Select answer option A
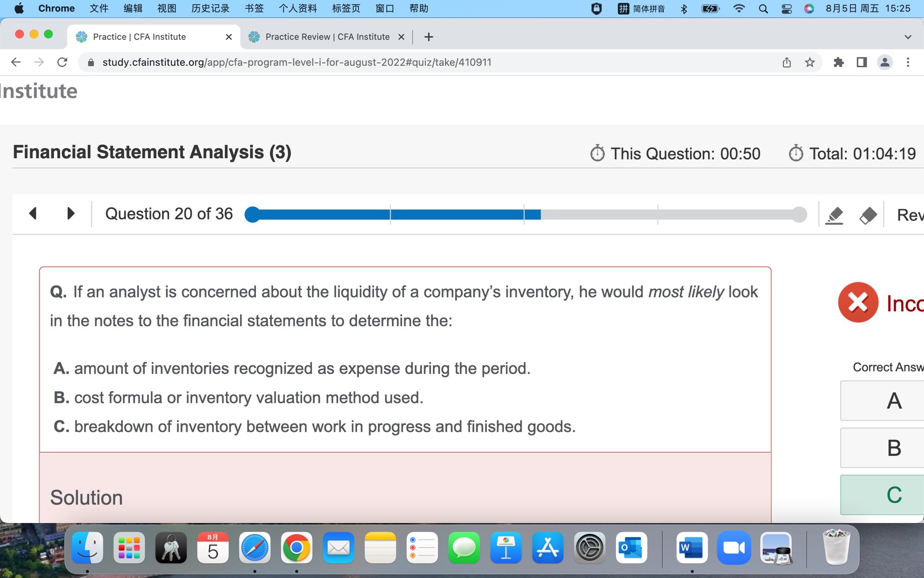The height and width of the screenshot is (578, 924). [894, 401]
